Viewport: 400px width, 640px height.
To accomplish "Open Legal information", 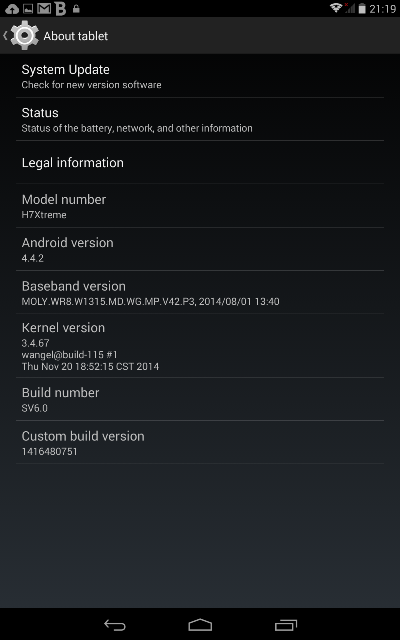I will [x=200, y=162].
